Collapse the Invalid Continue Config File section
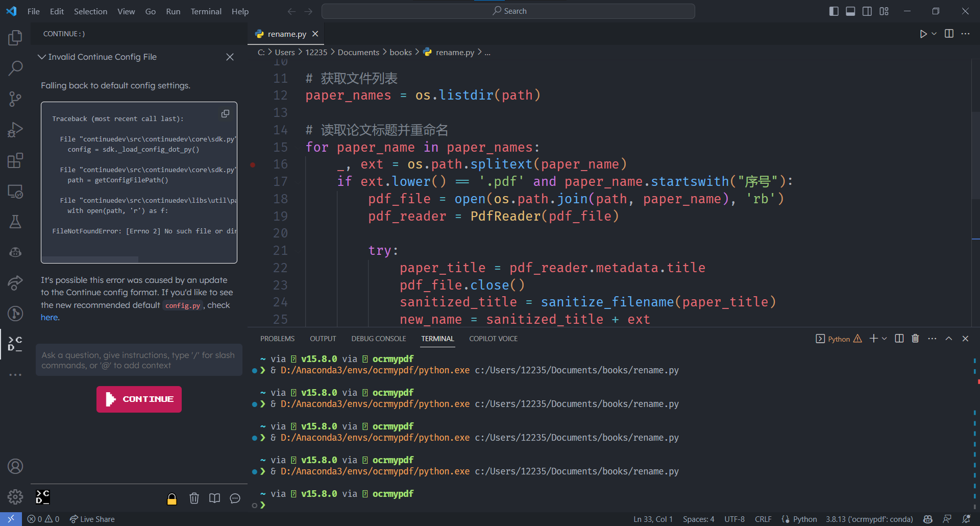 (42, 57)
